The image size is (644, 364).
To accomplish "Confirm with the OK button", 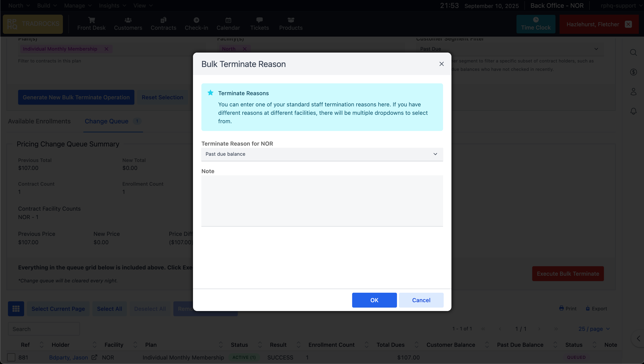I will (374, 300).
